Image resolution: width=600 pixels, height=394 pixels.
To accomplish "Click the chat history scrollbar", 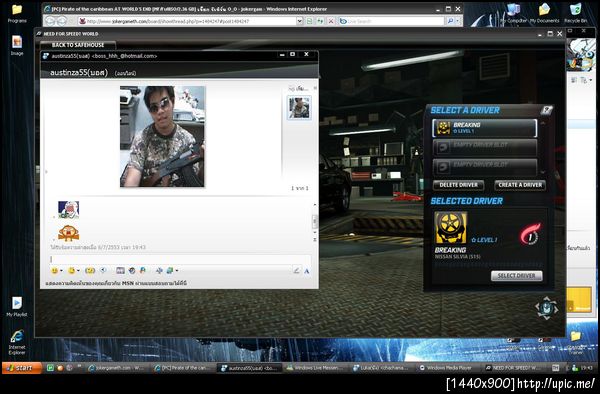I will [x=315, y=221].
